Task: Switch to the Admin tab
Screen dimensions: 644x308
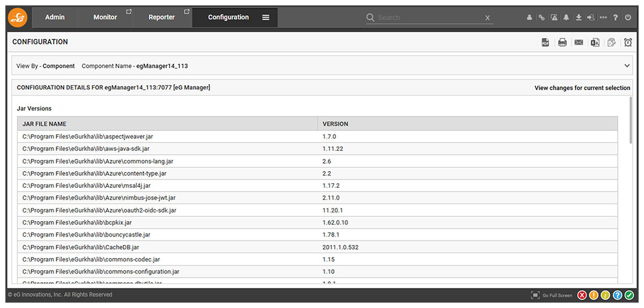Action: [55, 17]
